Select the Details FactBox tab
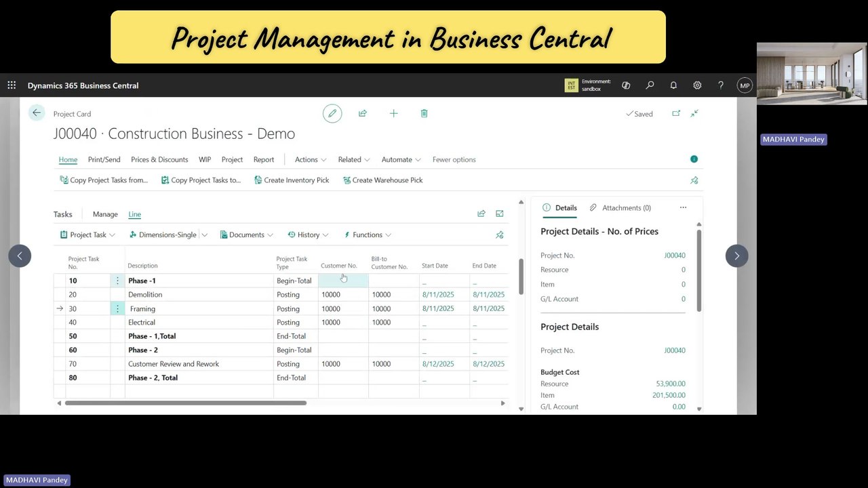Screen dimensions: 868x488 click(x=560, y=207)
